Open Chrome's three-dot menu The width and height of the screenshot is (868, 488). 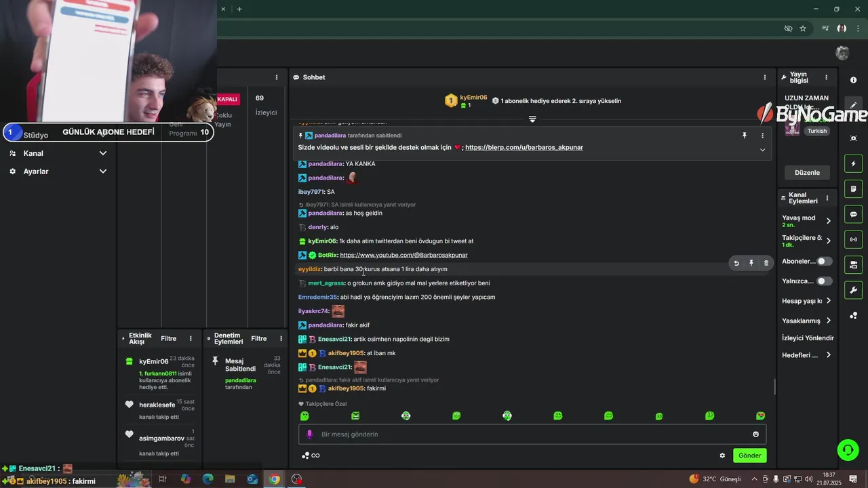[858, 28]
